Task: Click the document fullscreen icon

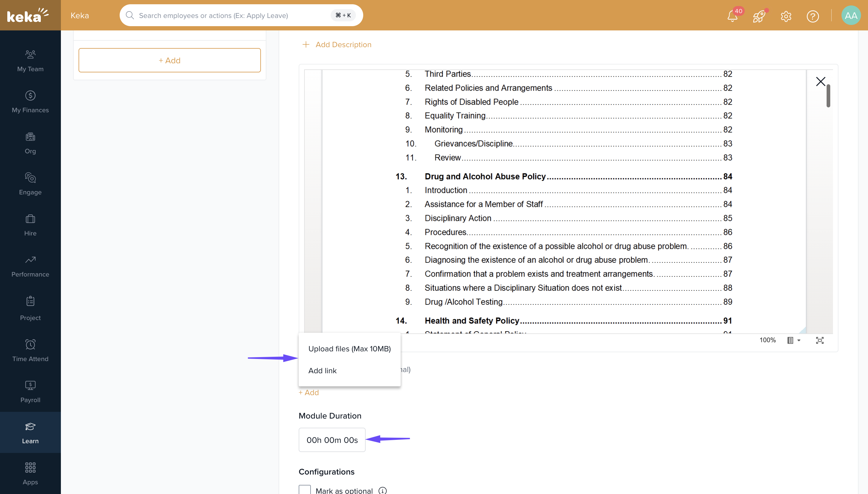Action: [x=820, y=340]
